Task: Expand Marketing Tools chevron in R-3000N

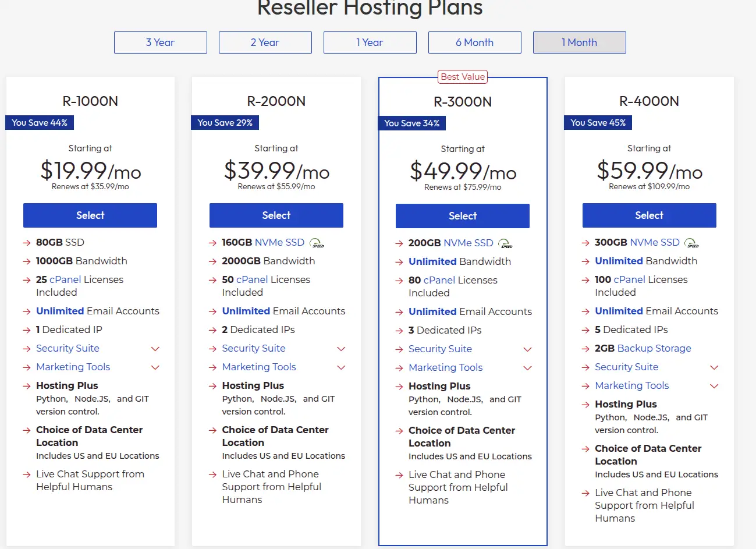Action: tap(528, 368)
